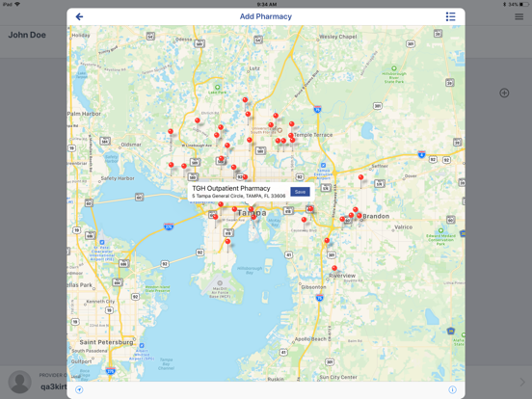Tap the Interstate 4 shield near Seffner
532x399 pixels.
(421, 154)
